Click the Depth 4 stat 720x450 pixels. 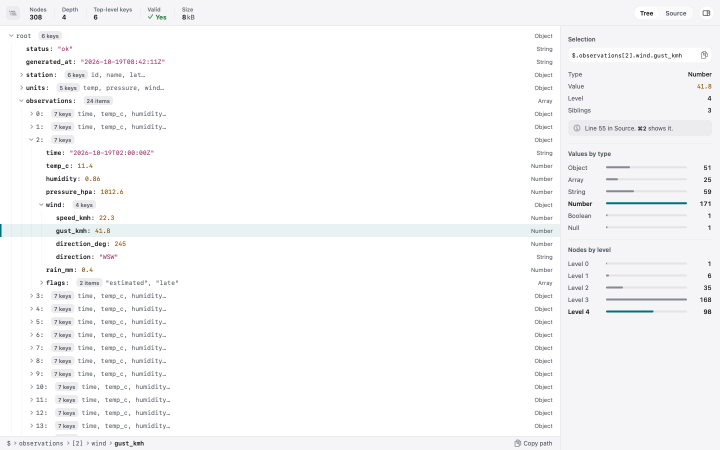pyautogui.click(x=70, y=13)
